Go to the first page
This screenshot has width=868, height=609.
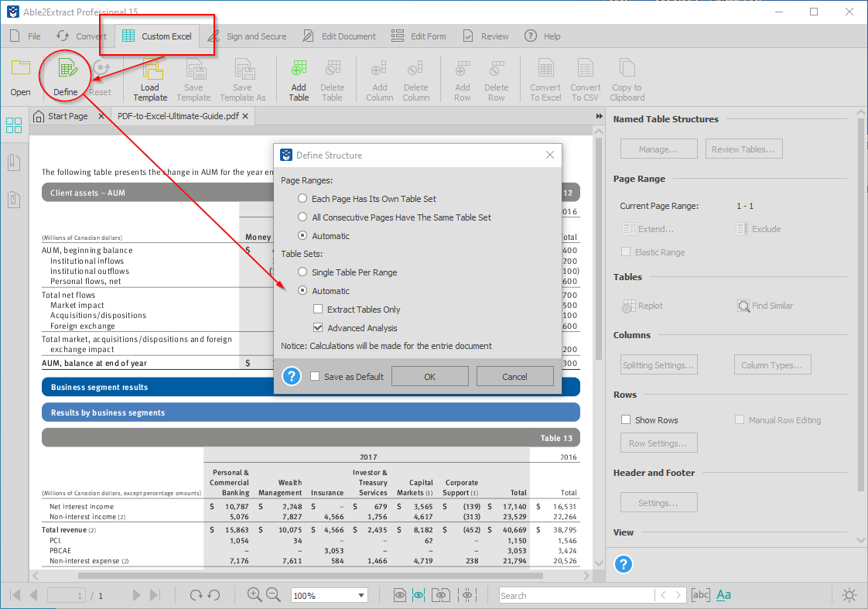coord(15,595)
